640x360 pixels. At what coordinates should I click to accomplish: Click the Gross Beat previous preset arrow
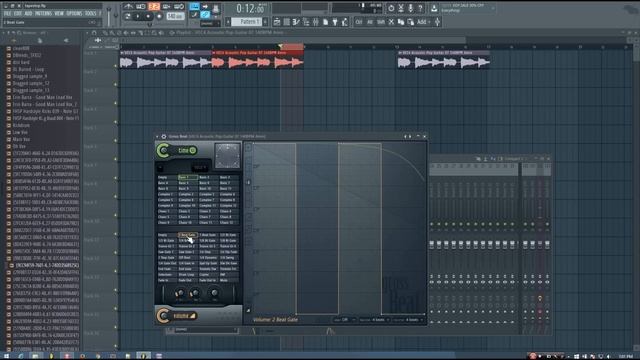click(x=405, y=137)
